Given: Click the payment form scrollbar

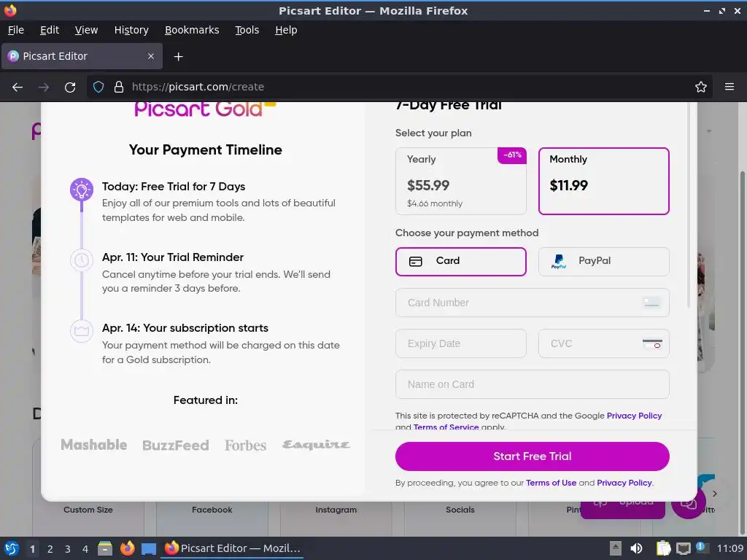Looking at the screenshot, I should coord(689,205).
